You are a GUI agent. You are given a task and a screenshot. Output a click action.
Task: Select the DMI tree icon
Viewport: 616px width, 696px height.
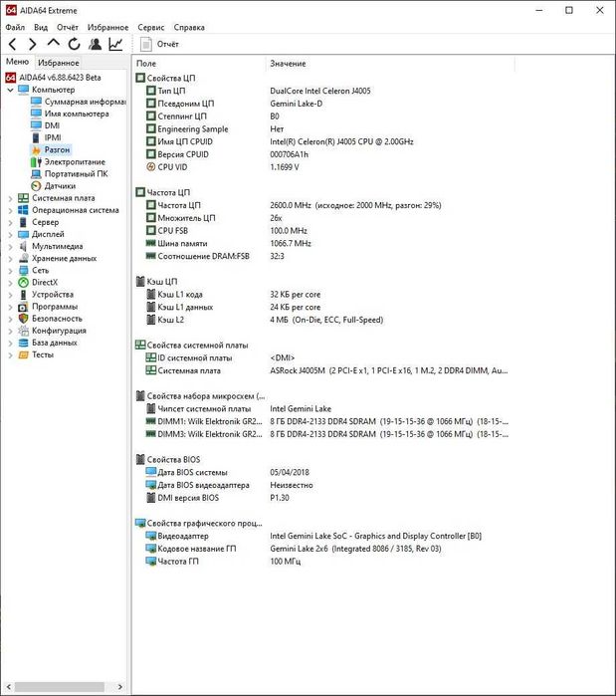point(36,125)
